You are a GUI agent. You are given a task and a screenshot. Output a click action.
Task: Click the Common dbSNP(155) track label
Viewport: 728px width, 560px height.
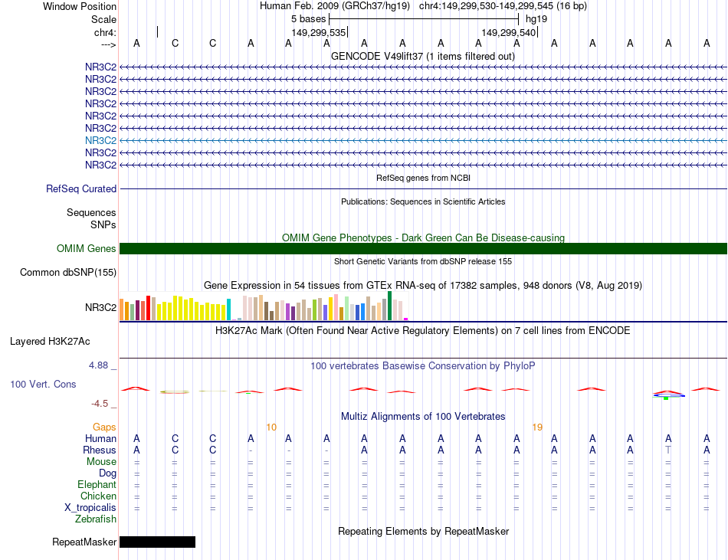point(68,273)
